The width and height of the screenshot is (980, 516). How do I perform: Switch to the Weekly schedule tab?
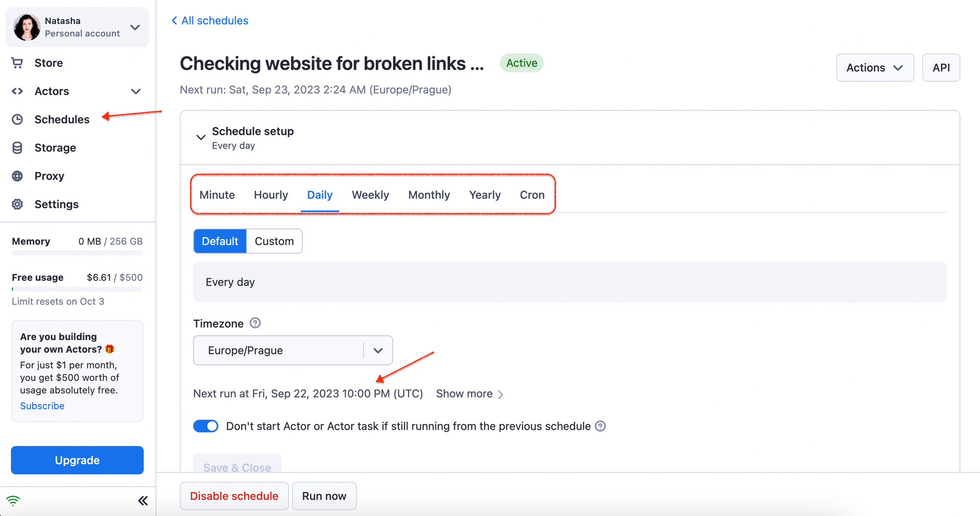tap(370, 195)
